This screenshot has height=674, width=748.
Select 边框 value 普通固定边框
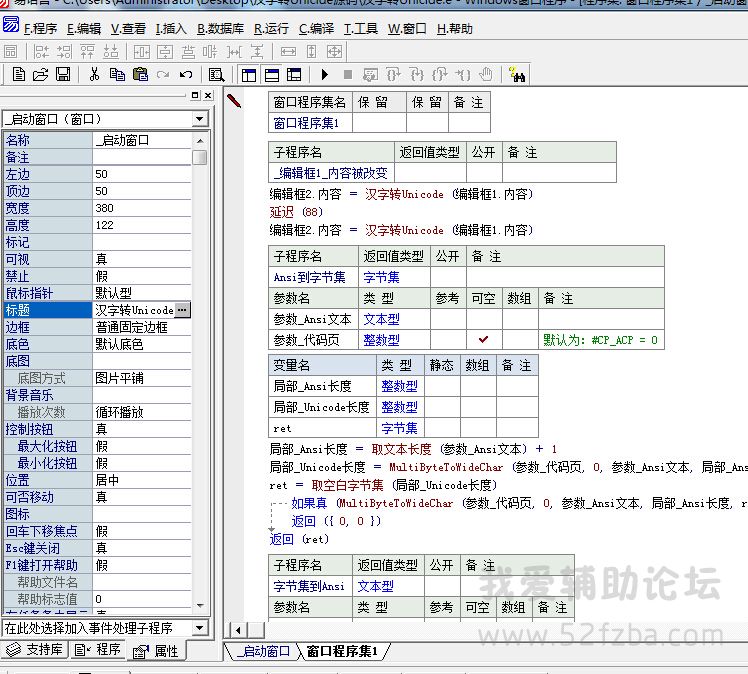pyautogui.click(x=142, y=327)
